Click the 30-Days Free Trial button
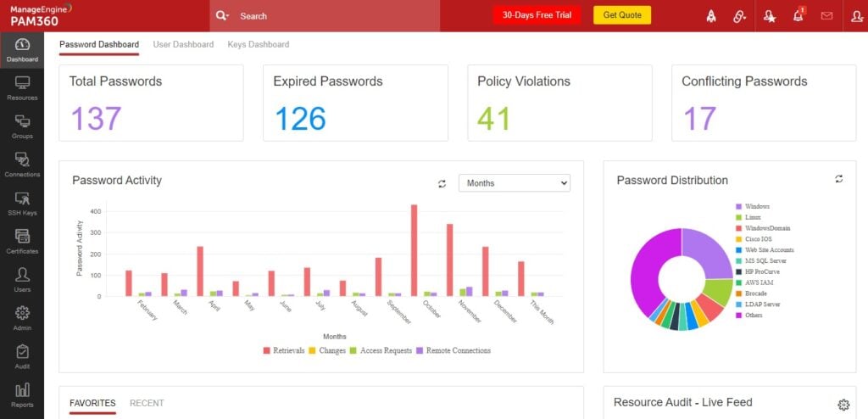 (x=537, y=15)
